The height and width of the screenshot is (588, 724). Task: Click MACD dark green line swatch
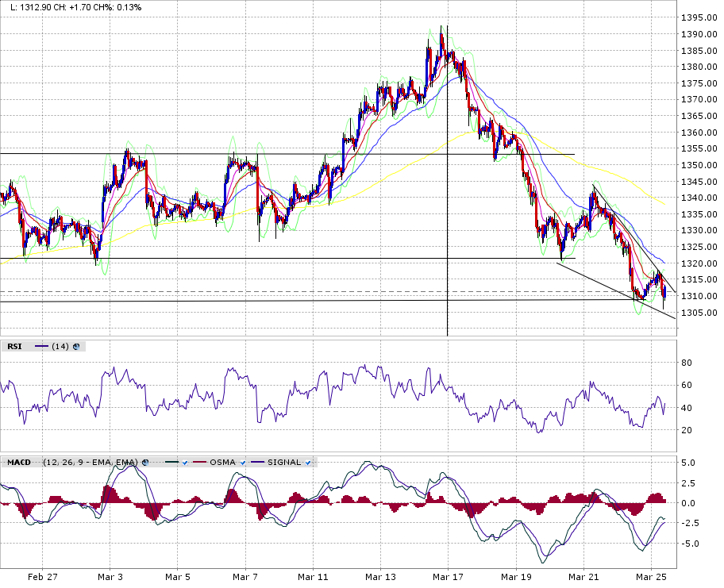[171, 463]
